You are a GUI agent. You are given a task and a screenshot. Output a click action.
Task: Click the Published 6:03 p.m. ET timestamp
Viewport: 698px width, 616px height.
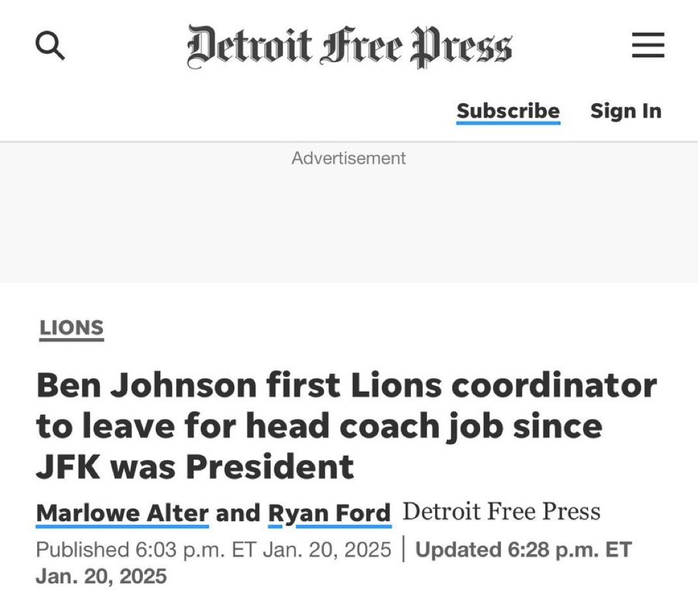click(214, 549)
